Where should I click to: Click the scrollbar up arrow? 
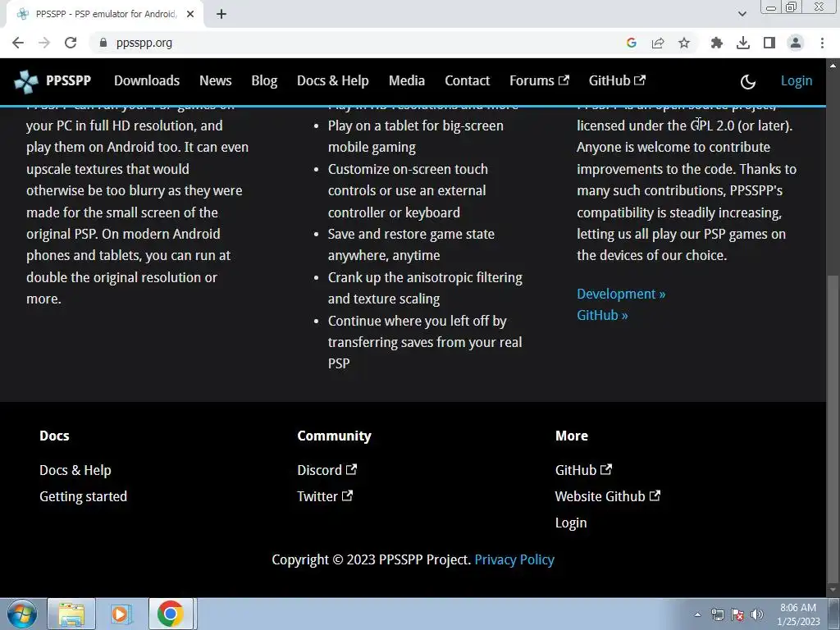coord(833,66)
